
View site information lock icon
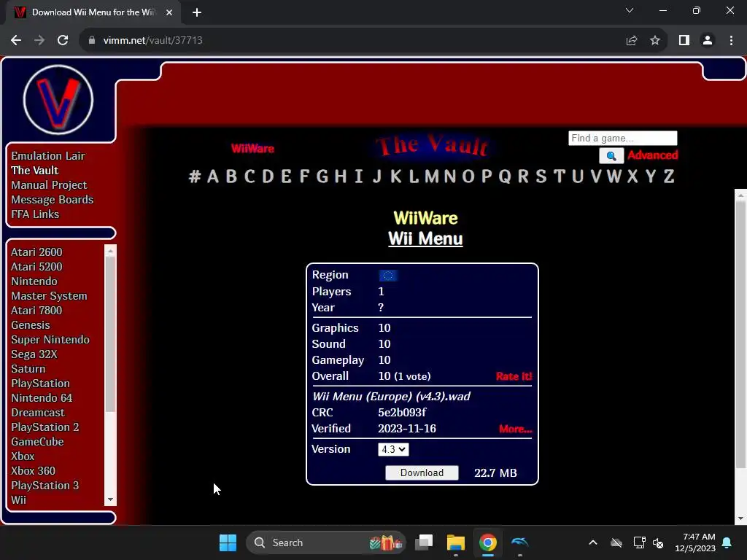pyautogui.click(x=92, y=41)
